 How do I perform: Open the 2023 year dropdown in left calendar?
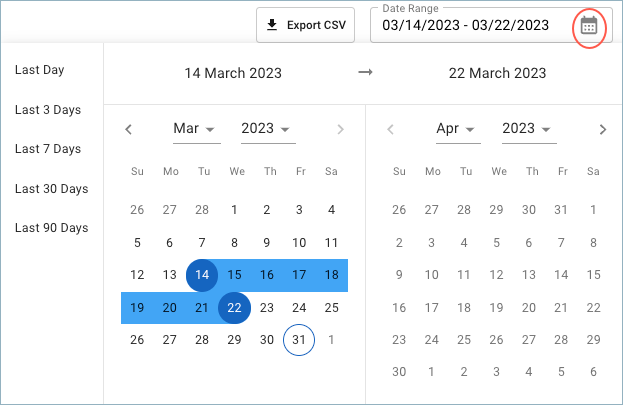268,130
